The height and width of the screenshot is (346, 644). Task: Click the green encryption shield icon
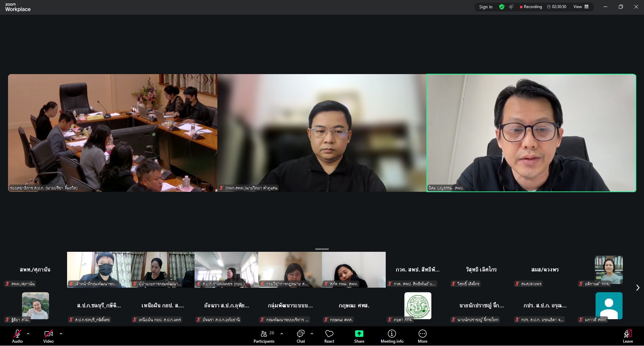(x=502, y=7)
